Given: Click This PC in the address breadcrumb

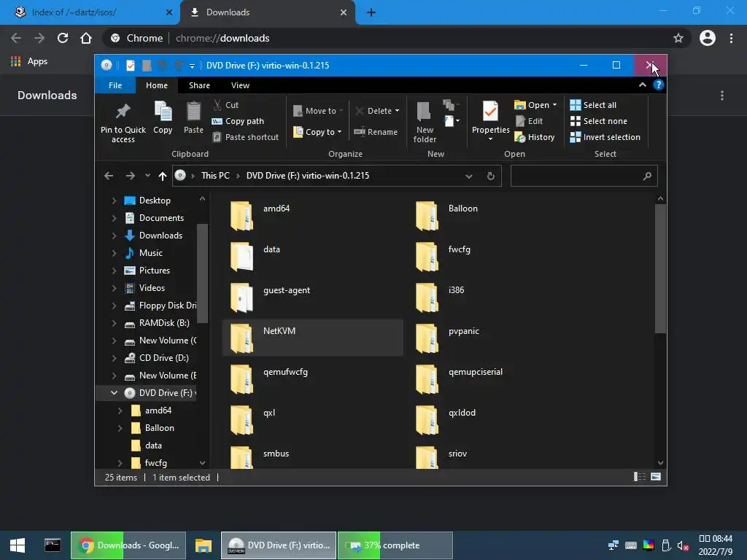Looking at the screenshot, I should [215, 176].
